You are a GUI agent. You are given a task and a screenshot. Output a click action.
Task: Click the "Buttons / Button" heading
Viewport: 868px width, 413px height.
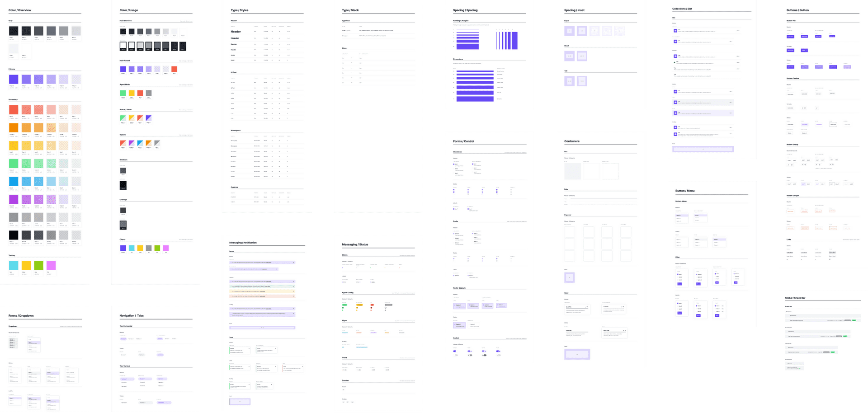click(797, 10)
